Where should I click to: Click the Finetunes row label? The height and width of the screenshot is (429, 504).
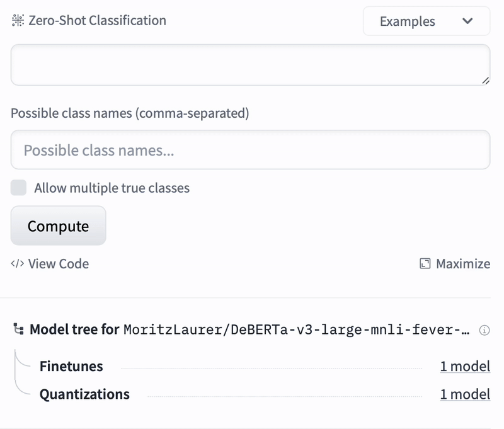click(x=71, y=367)
